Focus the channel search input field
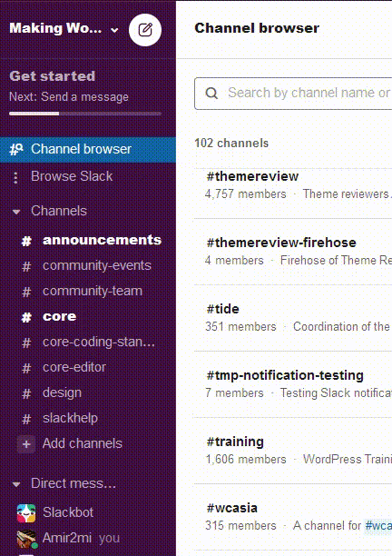This screenshot has width=392, height=556. [293, 94]
